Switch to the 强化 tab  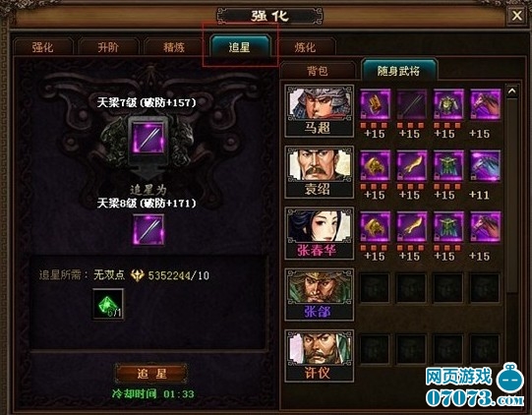click(x=43, y=47)
